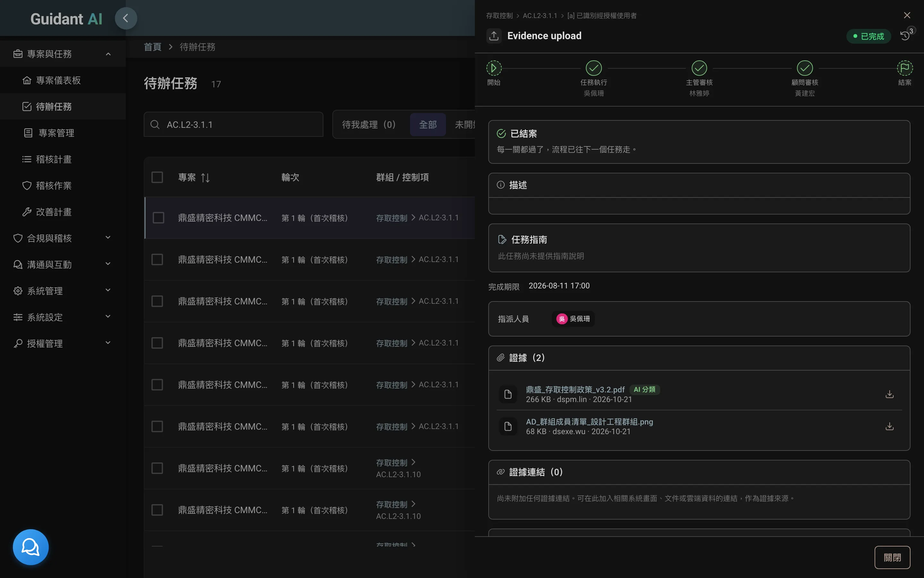The image size is (924, 578).
Task: Click 存取控制 breadcrumb in detail panel
Action: (x=499, y=16)
